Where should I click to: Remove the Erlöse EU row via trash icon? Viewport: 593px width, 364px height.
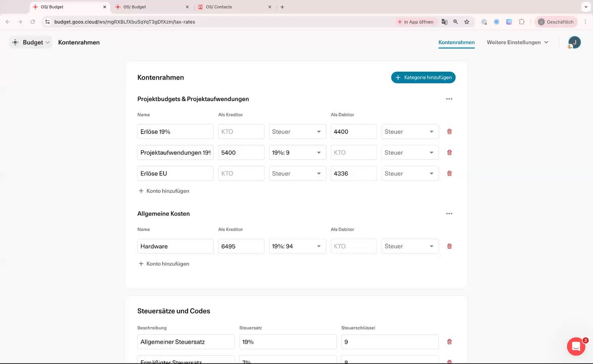coord(449,173)
